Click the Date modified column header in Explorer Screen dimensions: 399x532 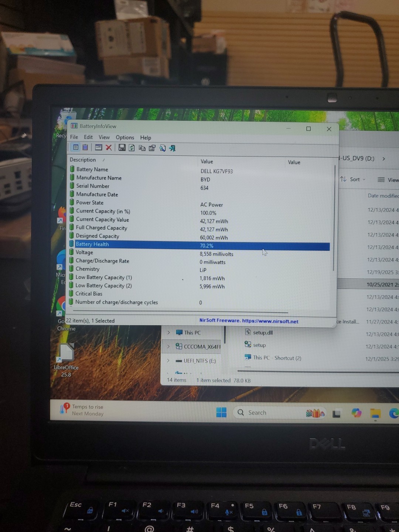pyautogui.click(x=383, y=196)
